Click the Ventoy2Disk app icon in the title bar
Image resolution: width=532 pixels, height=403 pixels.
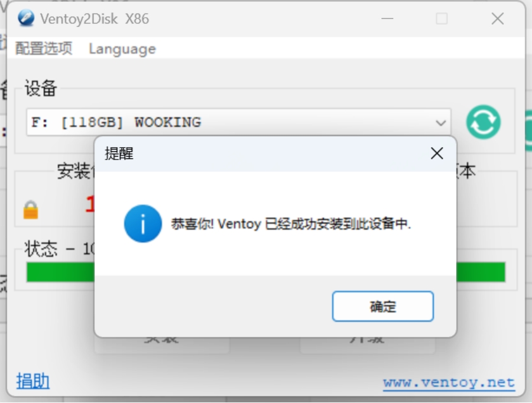pyautogui.click(x=26, y=18)
